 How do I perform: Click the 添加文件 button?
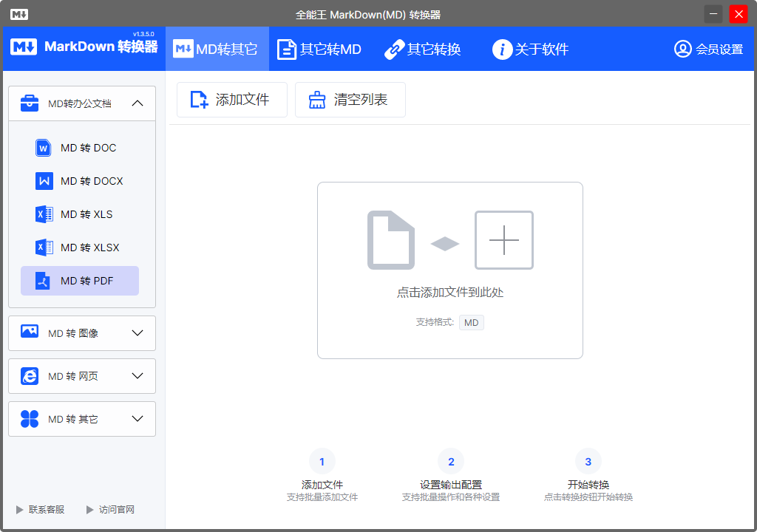pos(231,100)
